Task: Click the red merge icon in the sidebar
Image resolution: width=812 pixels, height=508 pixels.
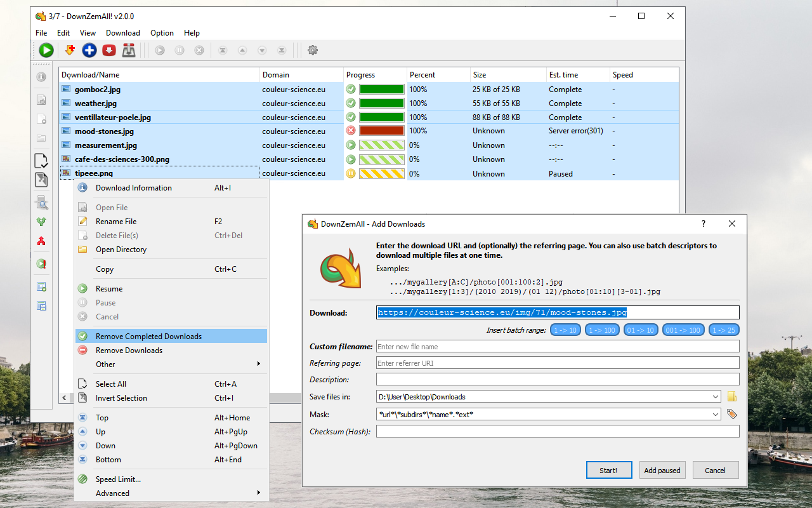Action: coord(41,241)
